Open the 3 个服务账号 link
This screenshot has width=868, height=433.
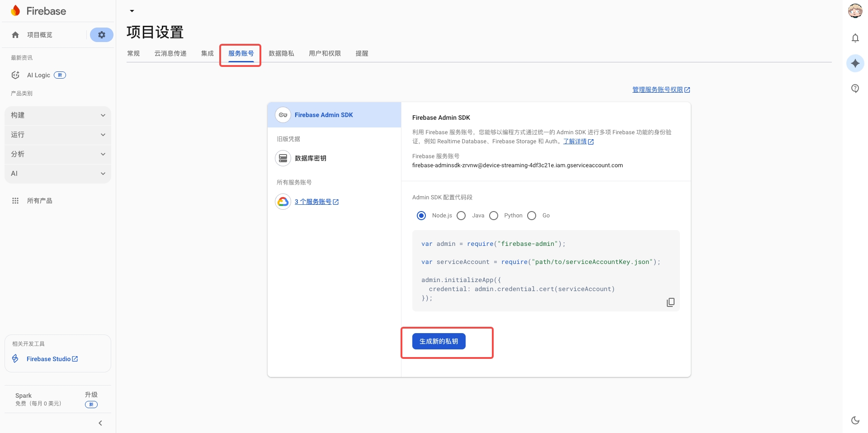coord(316,202)
